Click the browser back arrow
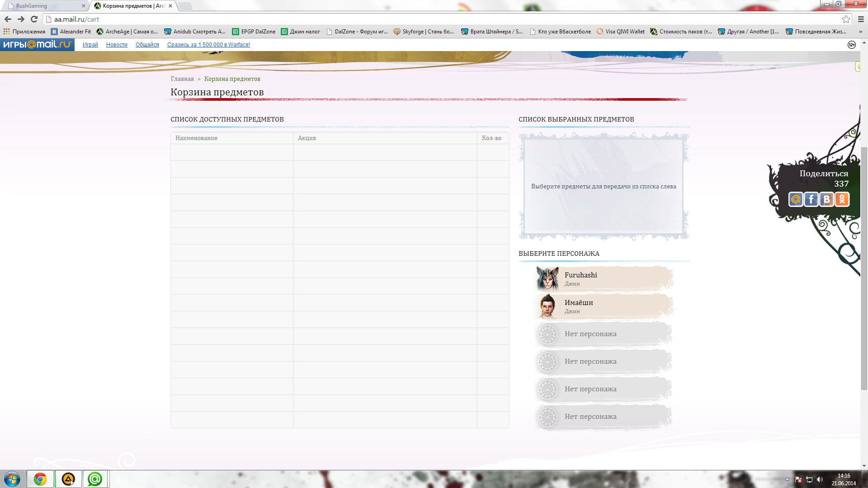This screenshot has width=868, height=488. (x=8, y=19)
